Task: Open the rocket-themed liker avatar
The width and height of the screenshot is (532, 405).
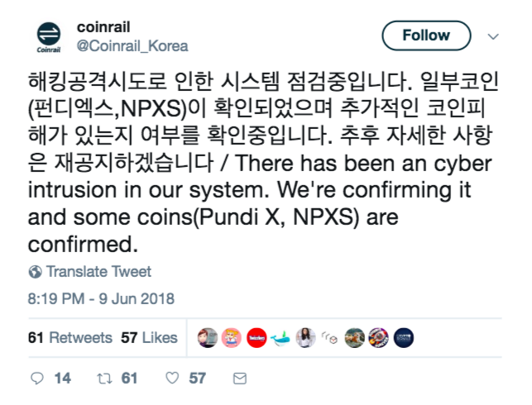Action: click(379, 337)
